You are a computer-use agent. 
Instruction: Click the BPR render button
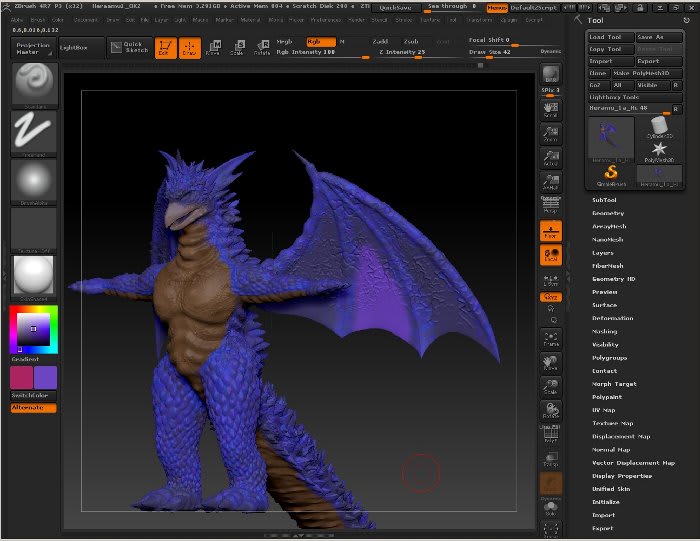pyautogui.click(x=551, y=74)
